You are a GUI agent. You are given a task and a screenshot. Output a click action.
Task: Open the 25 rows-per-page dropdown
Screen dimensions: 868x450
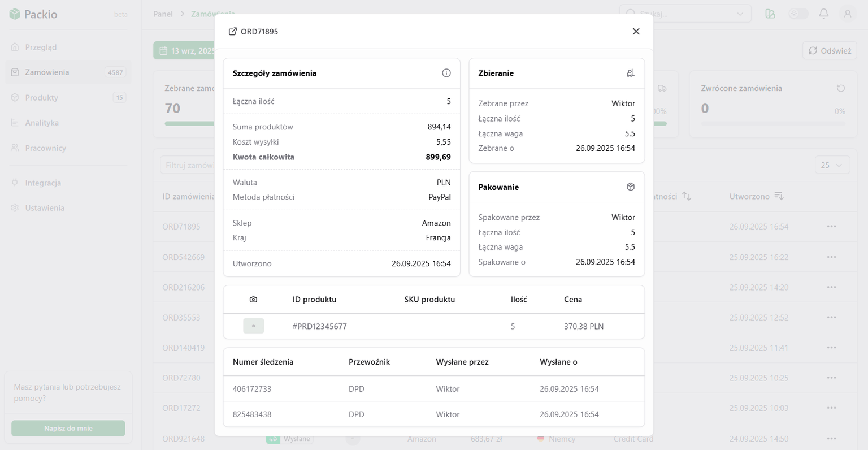[832, 165]
